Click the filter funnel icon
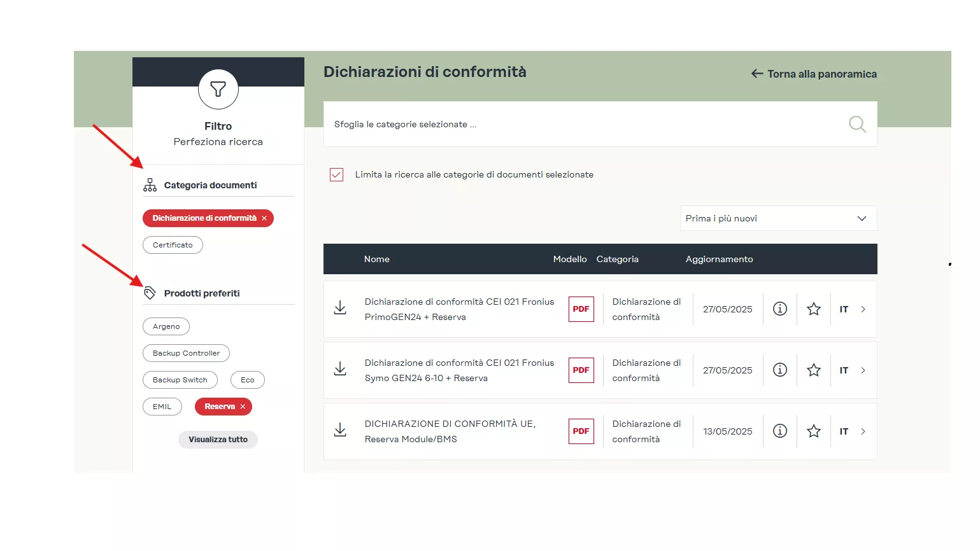 pyautogui.click(x=218, y=89)
